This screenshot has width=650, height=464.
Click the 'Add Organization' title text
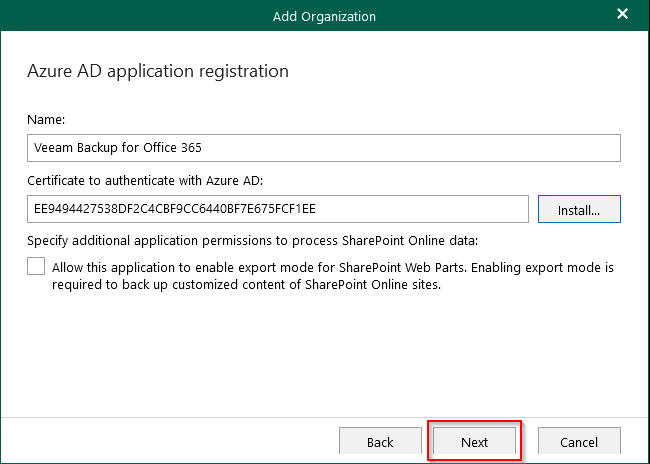click(x=324, y=17)
